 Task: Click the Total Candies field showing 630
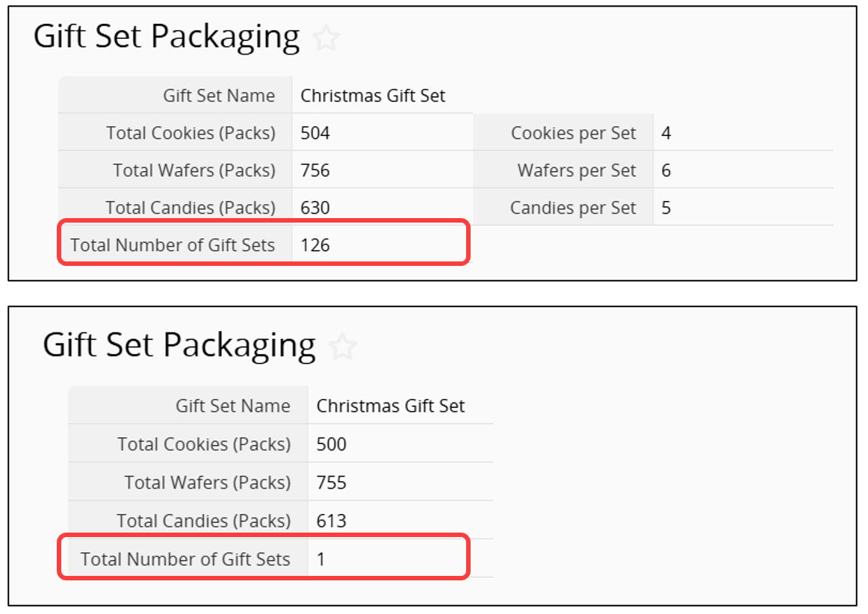tap(315, 208)
